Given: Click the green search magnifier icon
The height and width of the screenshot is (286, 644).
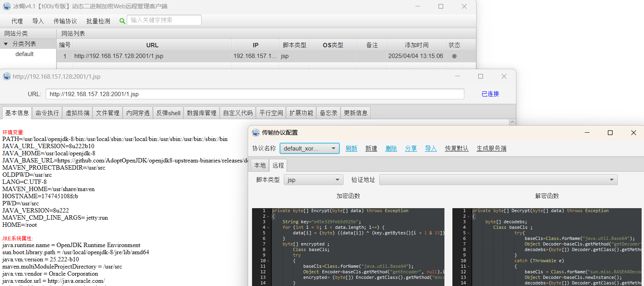Looking at the screenshot, I should [x=122, y=21].
